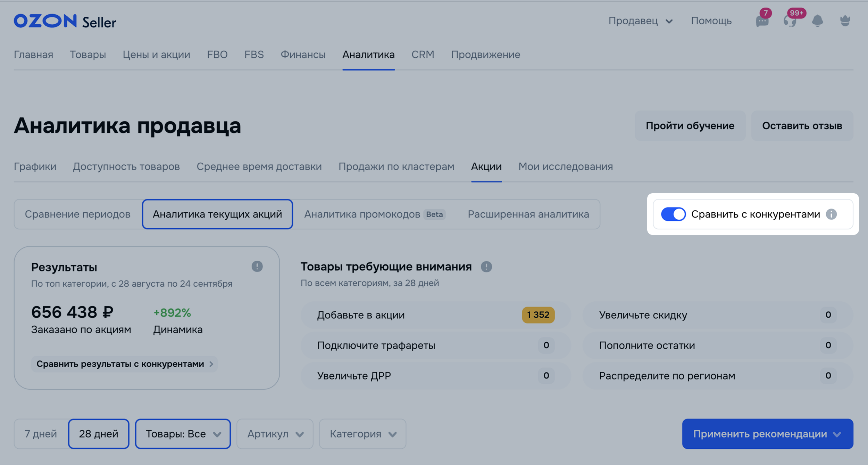Screen dimensions: 868x465
Task: Open the Продажи по кластерам tab
Action: (396, 166)
